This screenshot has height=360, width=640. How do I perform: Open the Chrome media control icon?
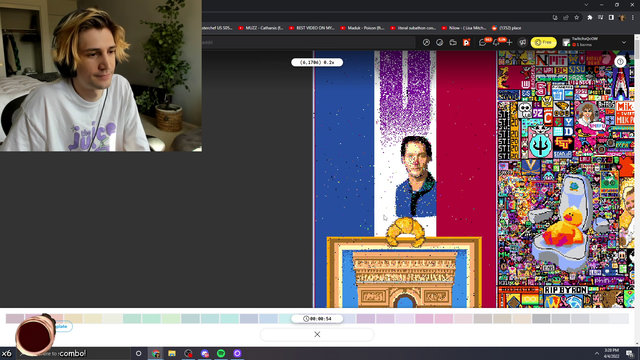click(600, 18)
